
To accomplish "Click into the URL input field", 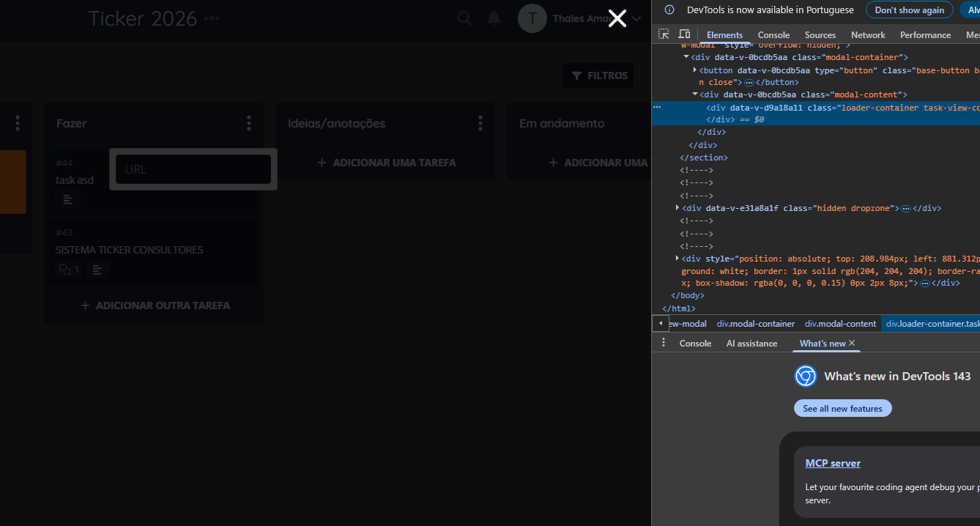I will [193, 169].
